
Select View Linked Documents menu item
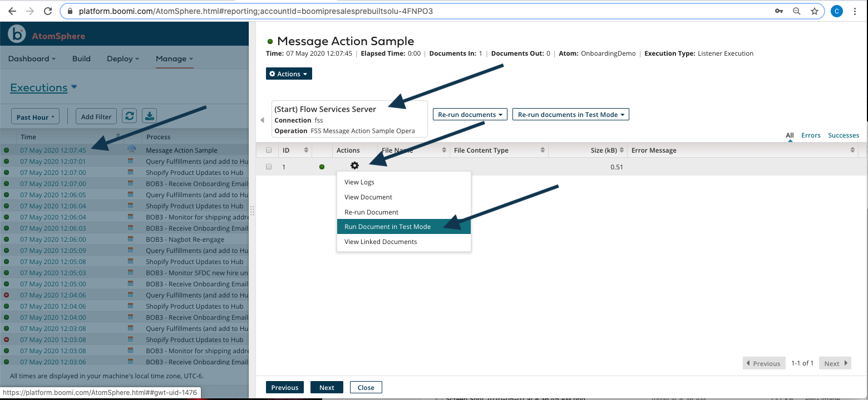click(x=404, y=241)
